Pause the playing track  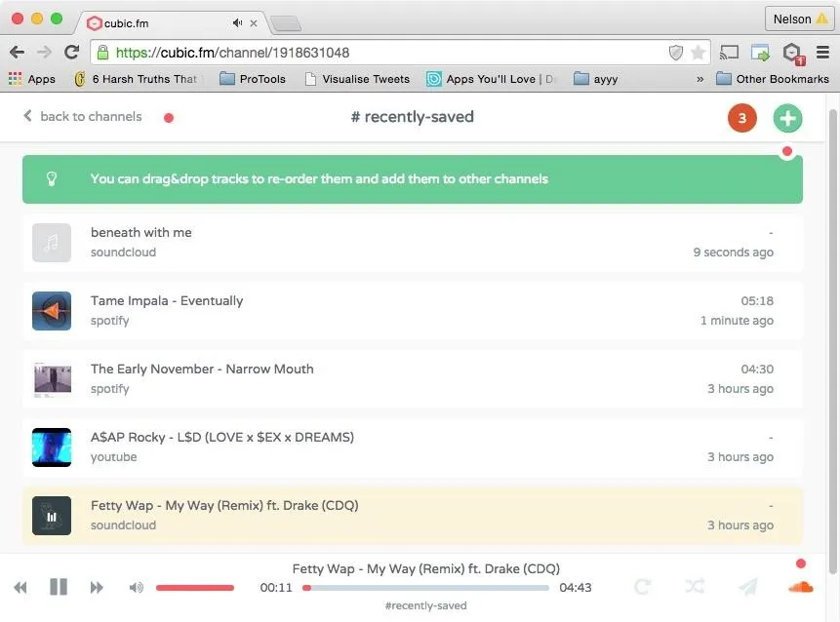pos(59,587)
